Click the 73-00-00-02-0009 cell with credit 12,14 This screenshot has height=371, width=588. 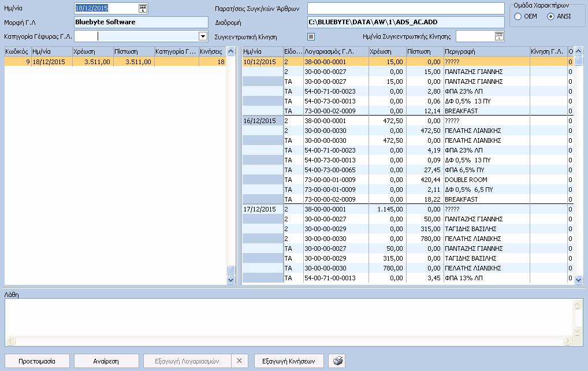click(x=336, y=111)
